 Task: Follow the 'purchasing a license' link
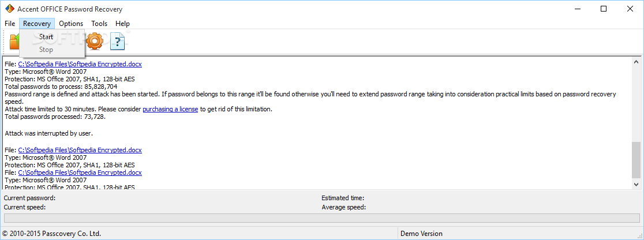tap(170, 109)
